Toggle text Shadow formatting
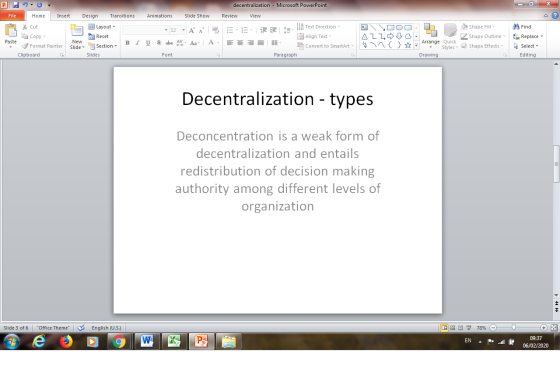 point(159,43)
